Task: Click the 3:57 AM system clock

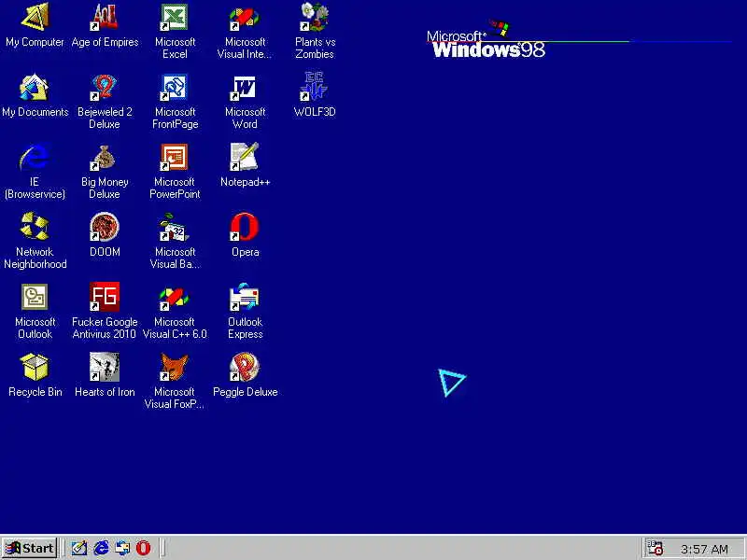Action: [704, 549]
